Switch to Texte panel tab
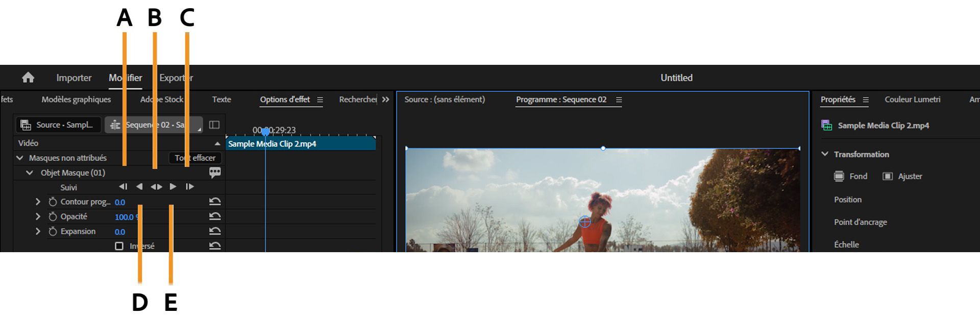980x317 pixels. [222, 100]
